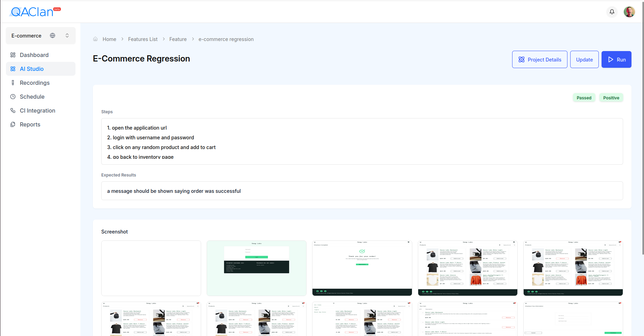Open fifth top-row products screenshot thumbnail

point(573,268)
